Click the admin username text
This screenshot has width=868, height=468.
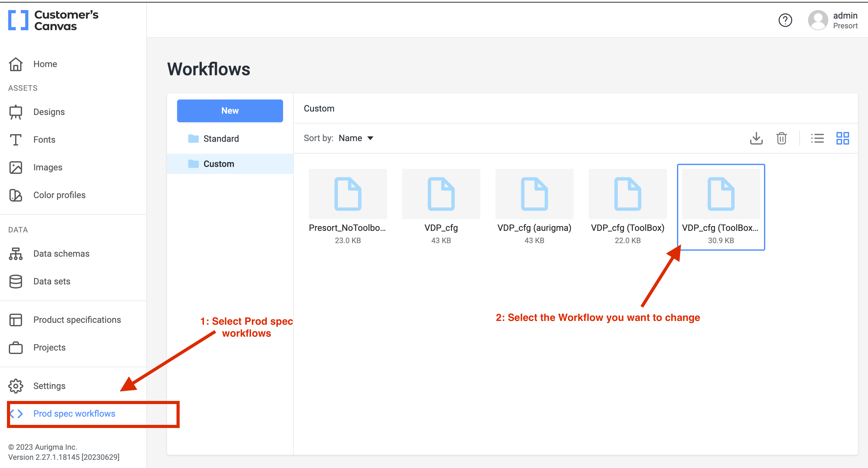tap(845, 15)
